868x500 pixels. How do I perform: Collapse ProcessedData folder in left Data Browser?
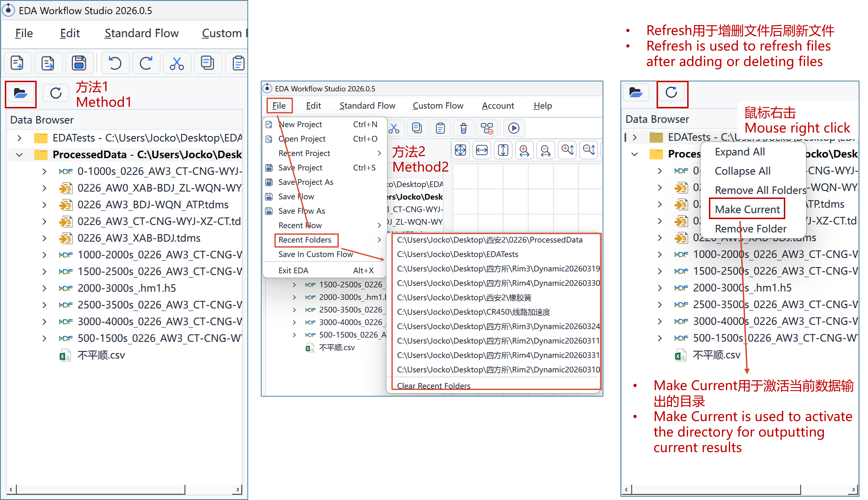point(19,155)
